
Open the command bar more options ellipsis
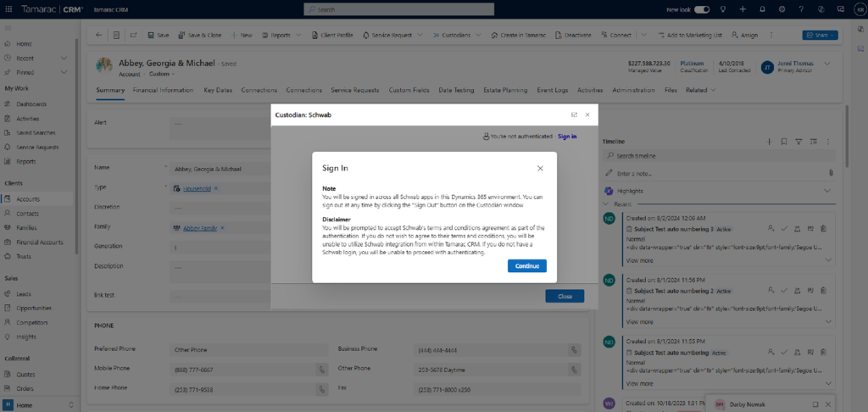(x=771, y=35)
